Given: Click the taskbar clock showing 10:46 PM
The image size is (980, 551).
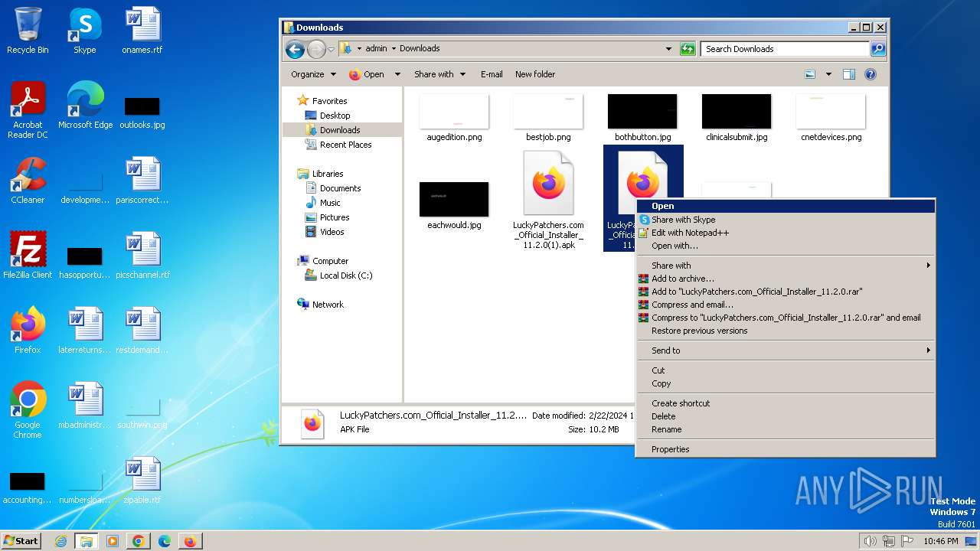Looking at the screenshot, I should click(940, 541).
